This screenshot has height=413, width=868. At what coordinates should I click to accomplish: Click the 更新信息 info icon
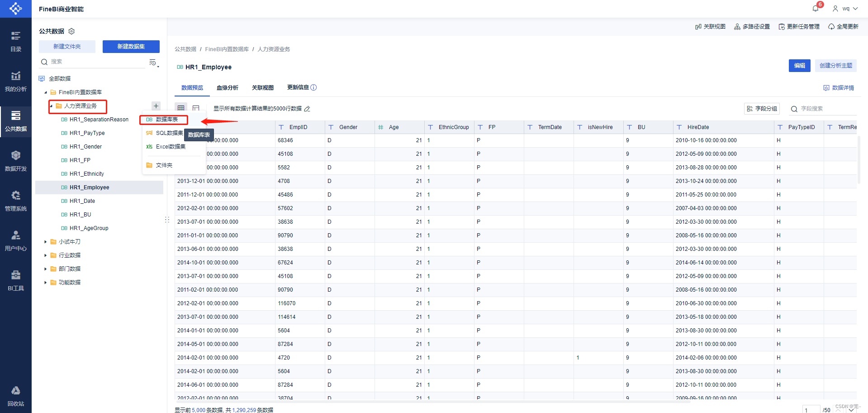click(x=313, y=87)
